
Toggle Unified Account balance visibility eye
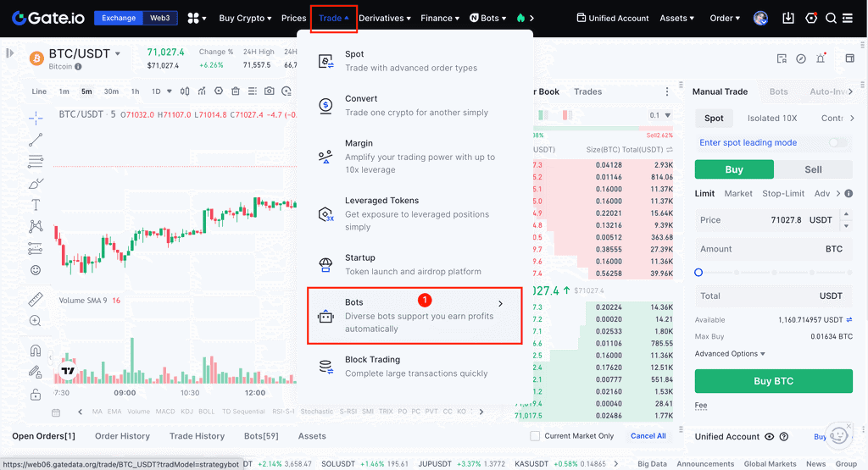click(770, 437)
